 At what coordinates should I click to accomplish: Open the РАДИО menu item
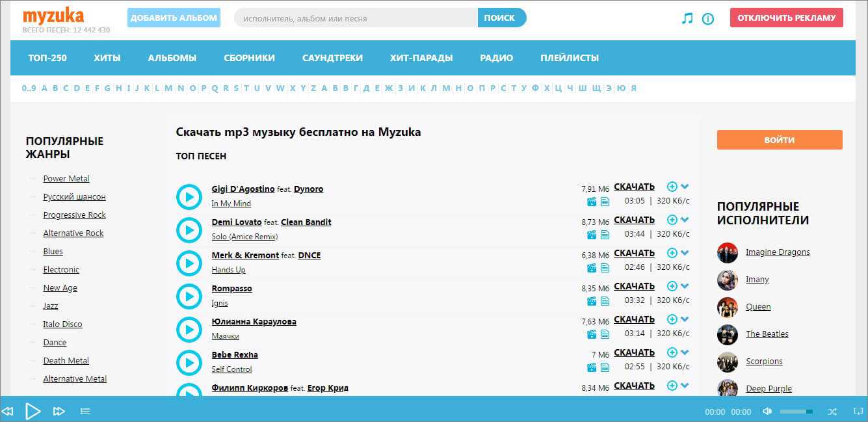coord(497,58)
